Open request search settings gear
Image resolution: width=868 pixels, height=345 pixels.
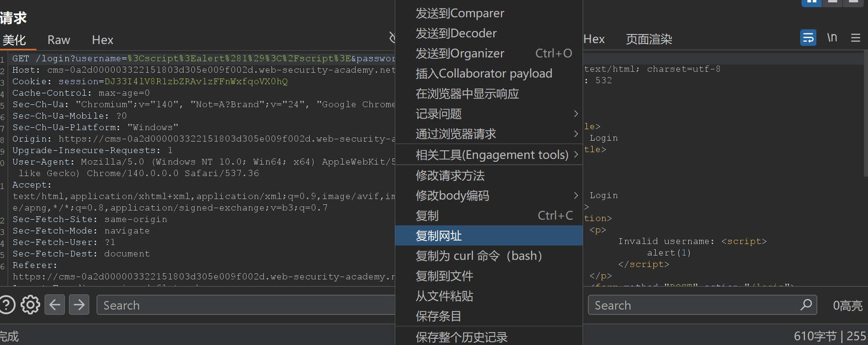point(30,305)
